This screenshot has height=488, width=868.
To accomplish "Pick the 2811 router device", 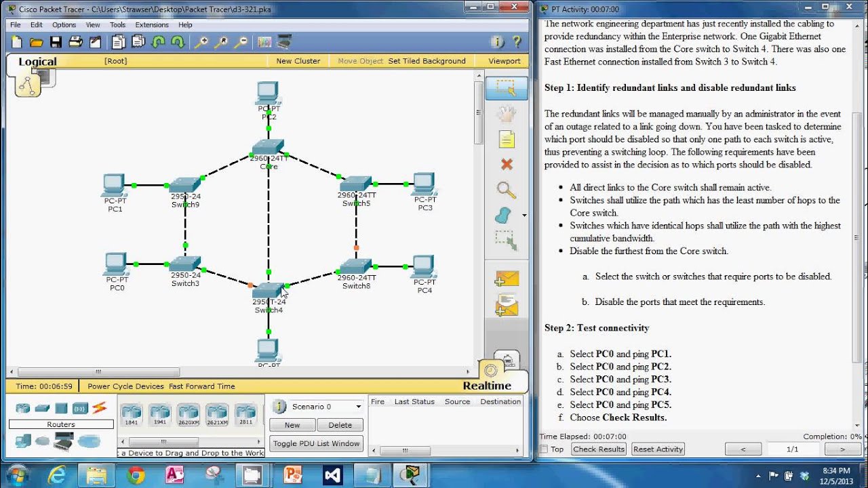I will (x=245, y=414).
